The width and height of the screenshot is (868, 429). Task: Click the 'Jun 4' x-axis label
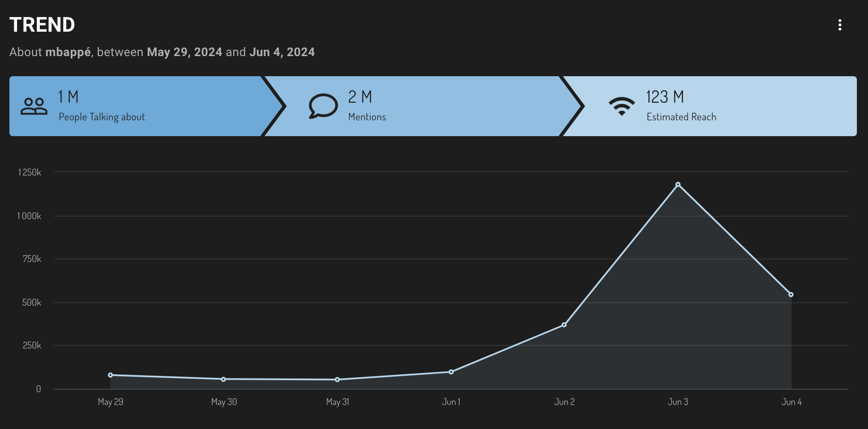point(791,402)
